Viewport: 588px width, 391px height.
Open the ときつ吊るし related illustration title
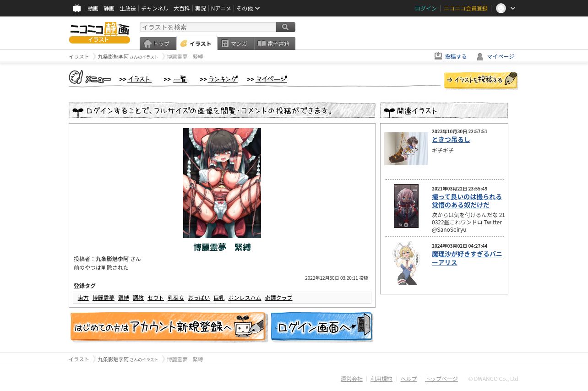pyautogui.click(x=451, y=140)
